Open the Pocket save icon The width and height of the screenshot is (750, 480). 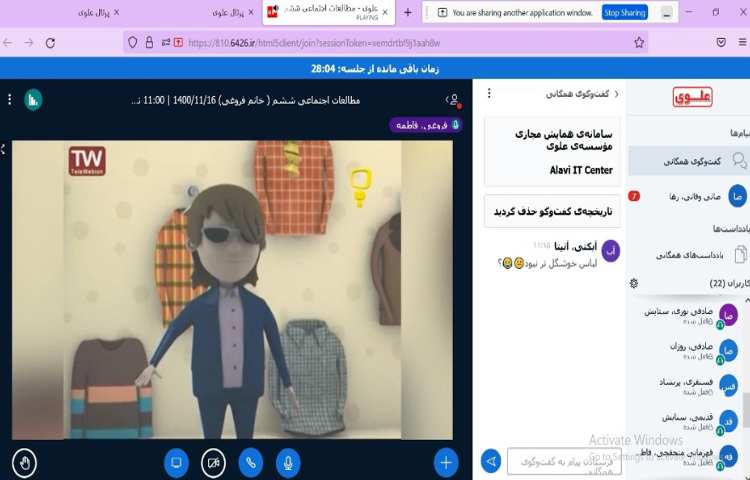[721, 43]
